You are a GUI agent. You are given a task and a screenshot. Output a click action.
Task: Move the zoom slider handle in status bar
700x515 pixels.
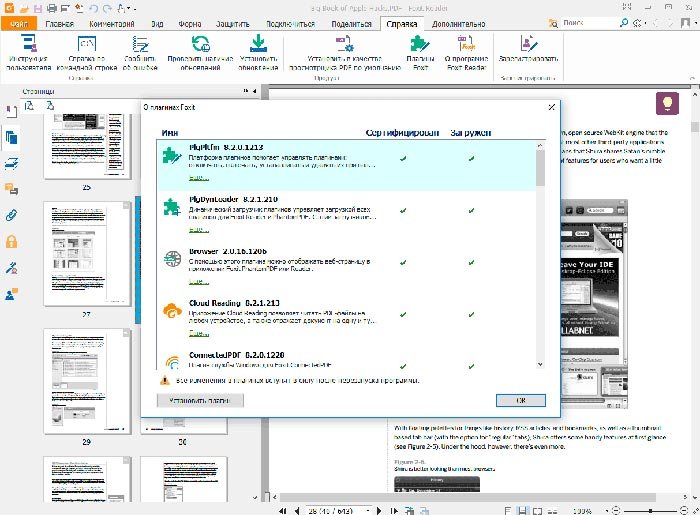click(650, 511)
